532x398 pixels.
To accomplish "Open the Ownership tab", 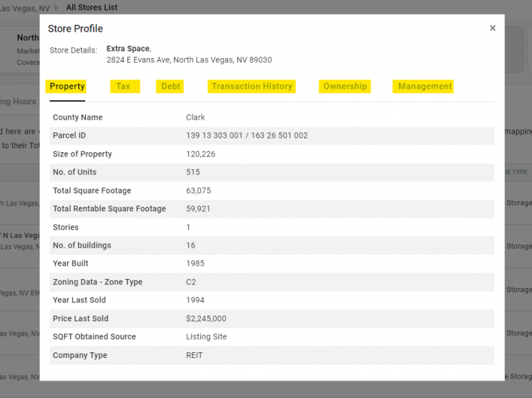I will 345,87.
